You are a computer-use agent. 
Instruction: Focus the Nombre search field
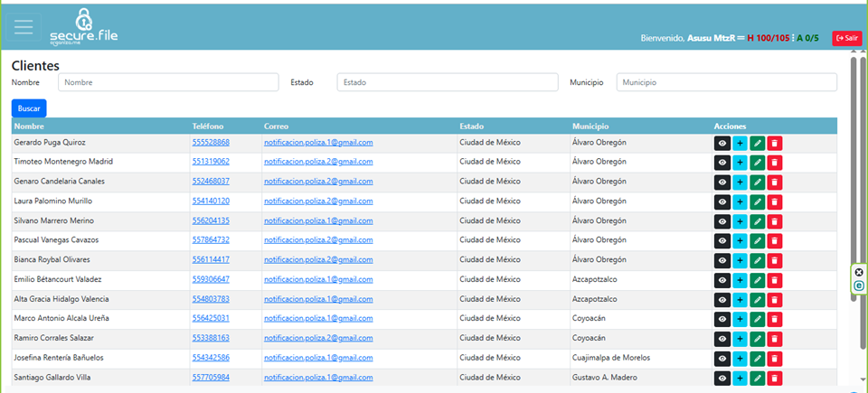pos(168,82)
